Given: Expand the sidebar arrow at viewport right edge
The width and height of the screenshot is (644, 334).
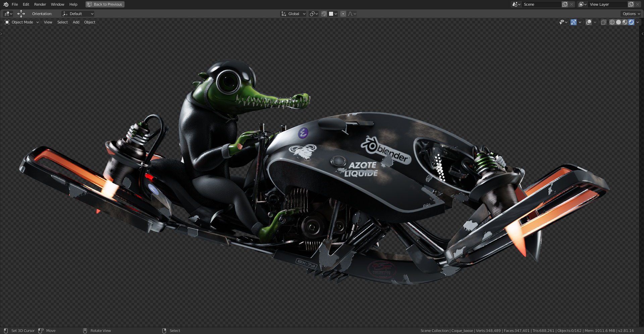Looking at the screenshot, I should tap(642, 34).
